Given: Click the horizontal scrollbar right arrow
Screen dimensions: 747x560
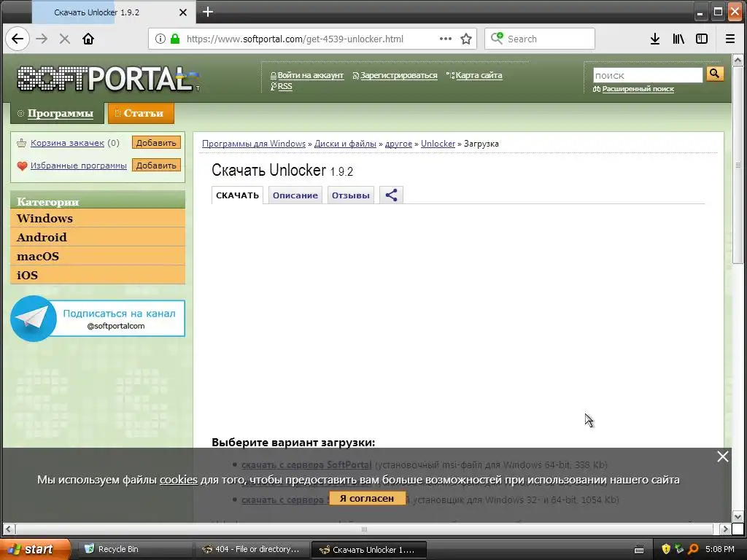Looking at the screenshot, I should click(724, 529).
